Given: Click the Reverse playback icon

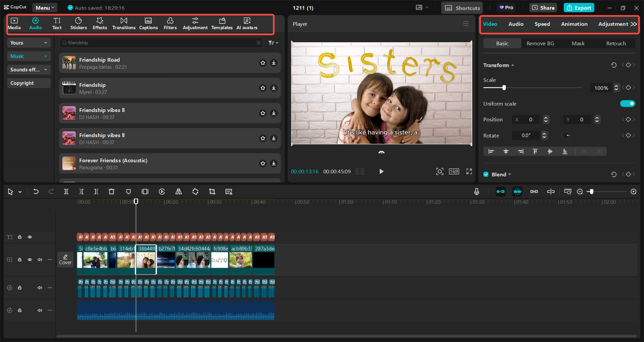Looking at the screenshot, I should click(162, 192).
